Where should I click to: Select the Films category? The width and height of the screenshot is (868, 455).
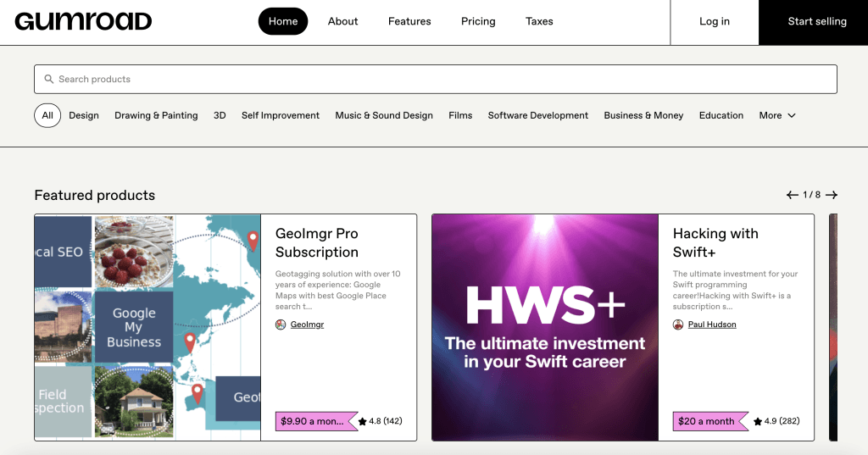click(460, 115)
